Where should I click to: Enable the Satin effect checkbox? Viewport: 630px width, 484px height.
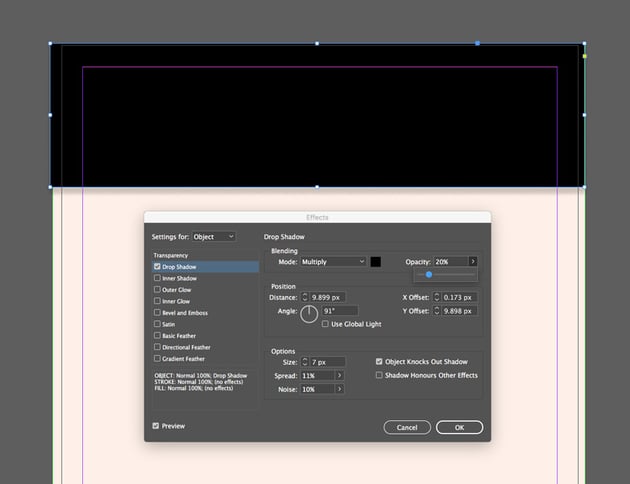tap(157, 324)
